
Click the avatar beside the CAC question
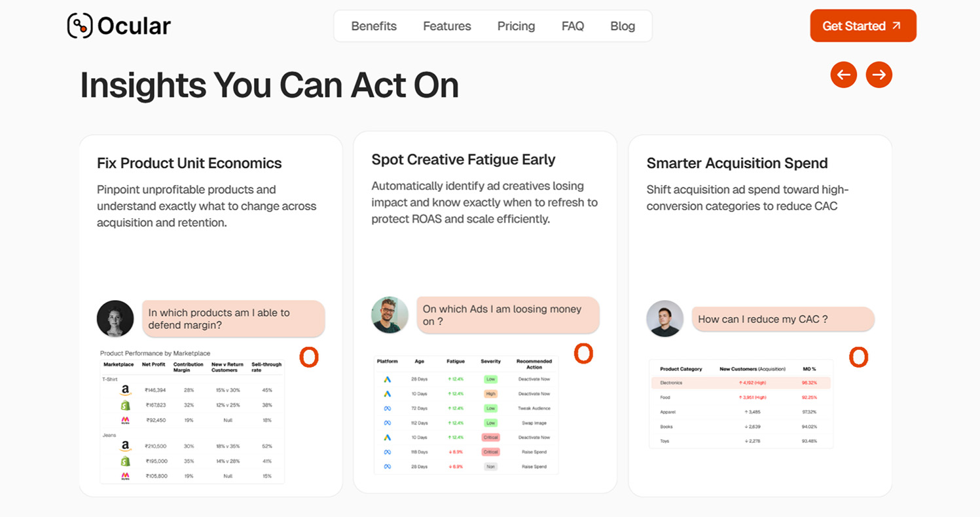(x=664, y=319)
